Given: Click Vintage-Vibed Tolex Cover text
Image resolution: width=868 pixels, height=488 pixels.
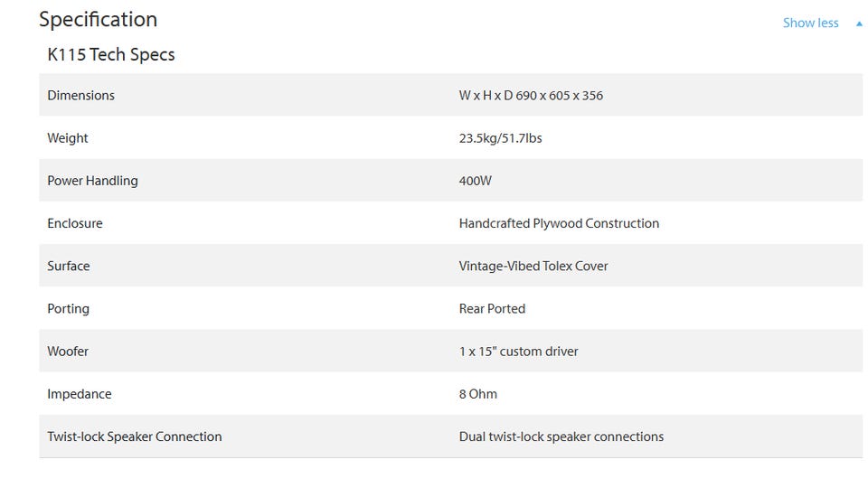Looking at the screenshot, I should (533, 266).
